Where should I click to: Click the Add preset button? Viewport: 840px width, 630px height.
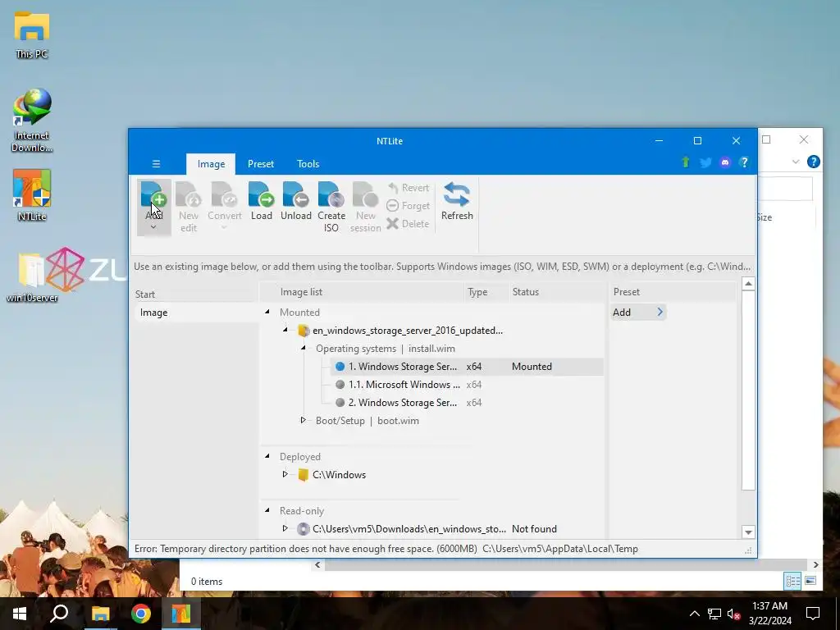(638, 313)
